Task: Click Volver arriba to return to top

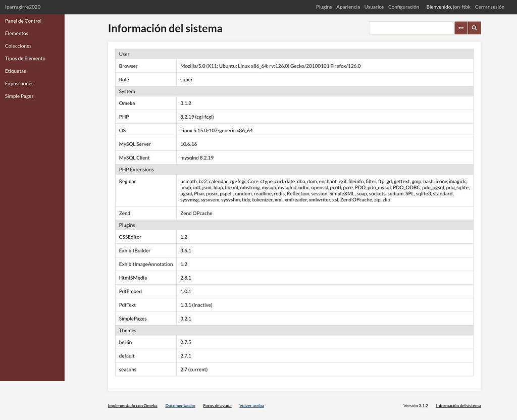Action: 251,405
